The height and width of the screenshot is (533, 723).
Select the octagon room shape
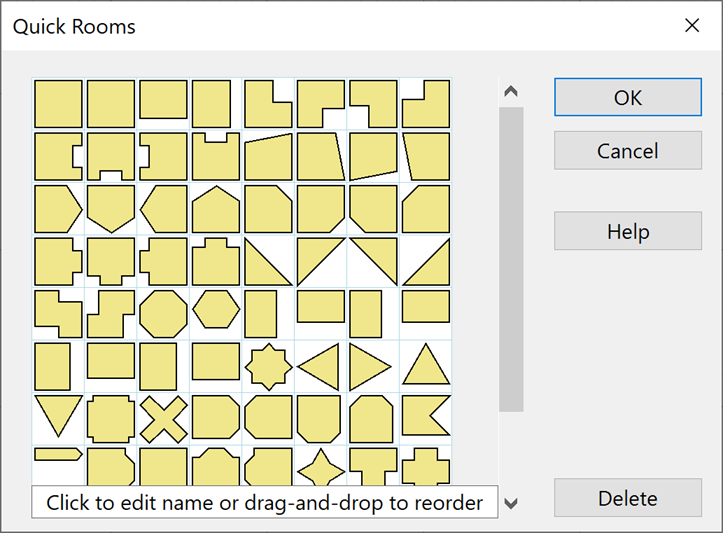[x=163, y=313]
